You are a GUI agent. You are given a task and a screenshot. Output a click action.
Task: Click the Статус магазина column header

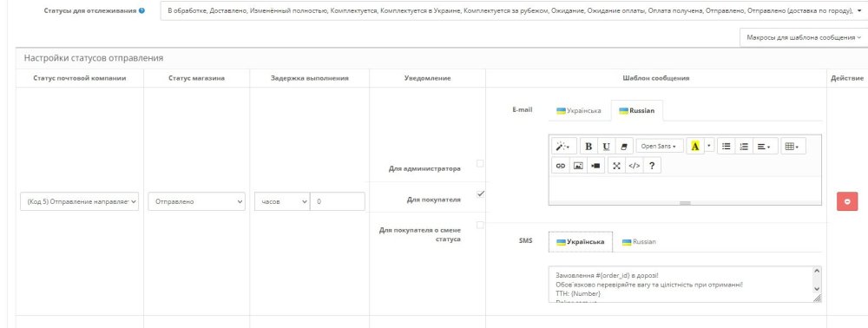click(196, 78)
